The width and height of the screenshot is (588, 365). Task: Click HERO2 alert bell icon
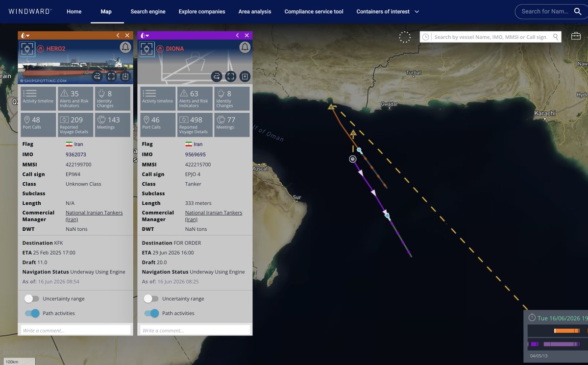click(125, 47)
